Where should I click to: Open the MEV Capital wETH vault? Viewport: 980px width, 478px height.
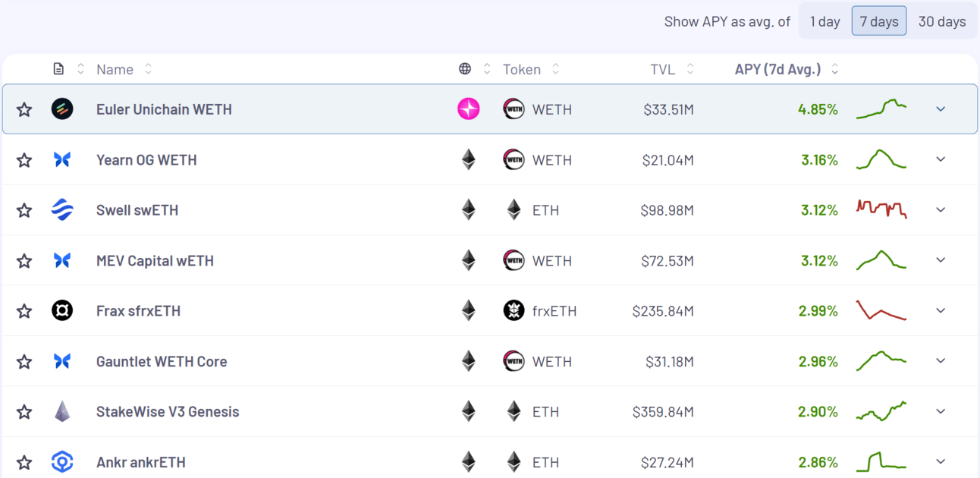155,261
